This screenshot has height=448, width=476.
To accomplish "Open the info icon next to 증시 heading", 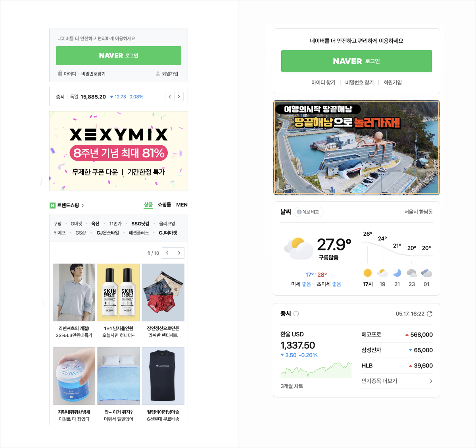I will pyautogui.click(x=296, y=313).
